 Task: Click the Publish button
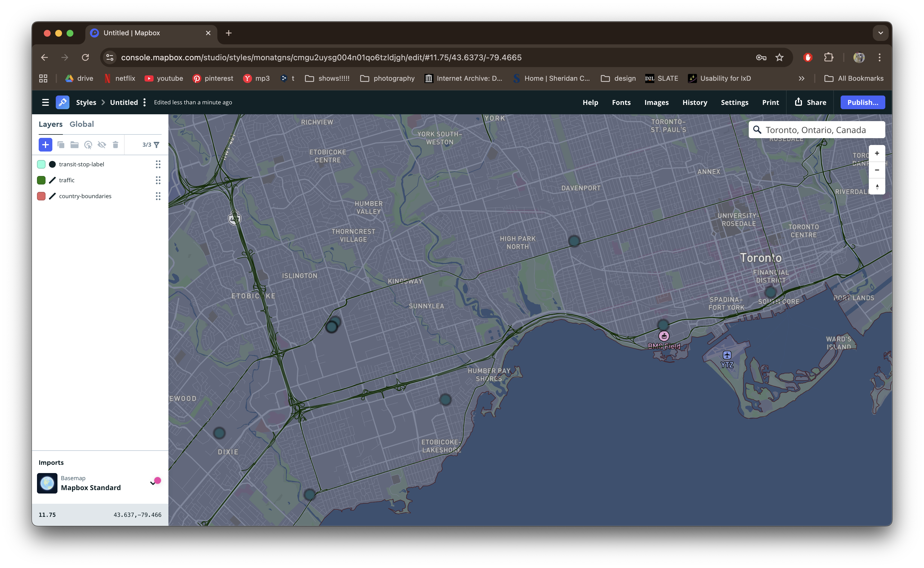tap(862, 102)
